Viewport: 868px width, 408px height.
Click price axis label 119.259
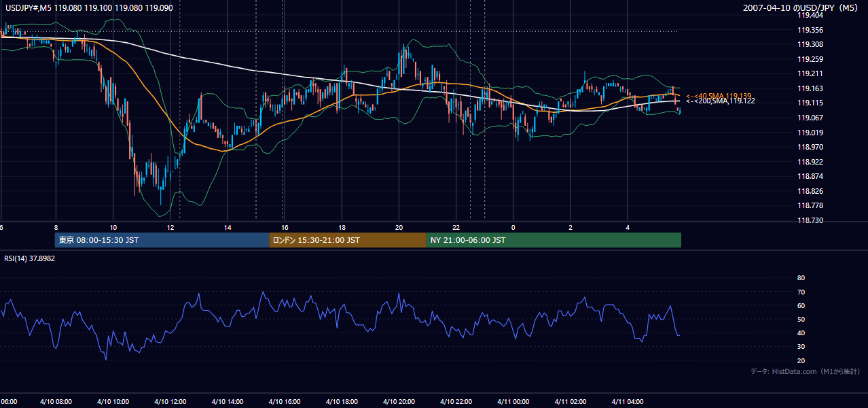[x=810, y=59]
